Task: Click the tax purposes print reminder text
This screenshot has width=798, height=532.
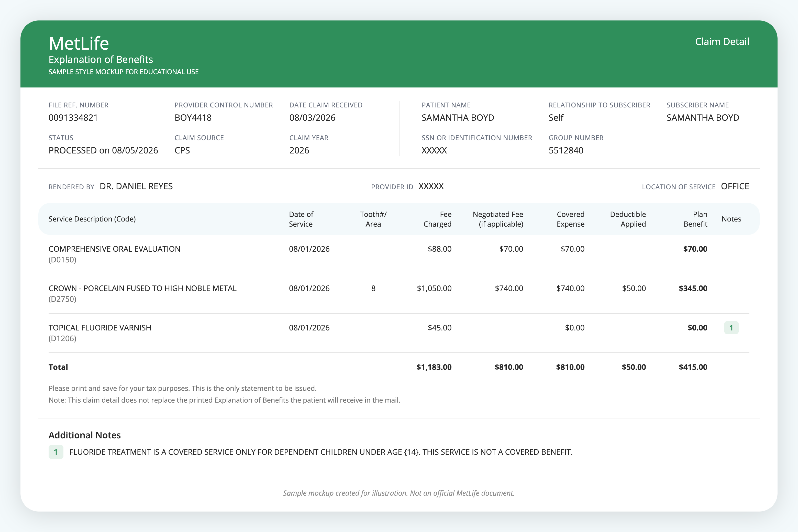Action: [182, 388]
